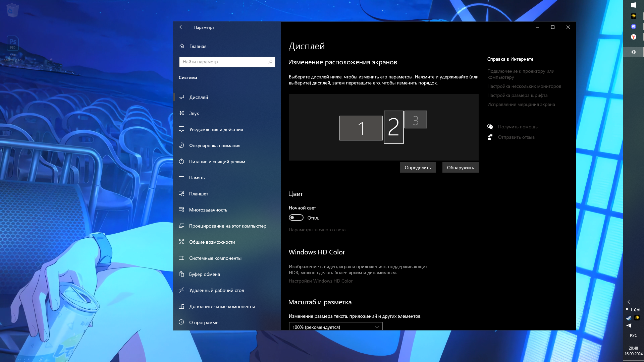
Task: Open Настройка нескольких мониторов help link
Action: tap(524, 86)
